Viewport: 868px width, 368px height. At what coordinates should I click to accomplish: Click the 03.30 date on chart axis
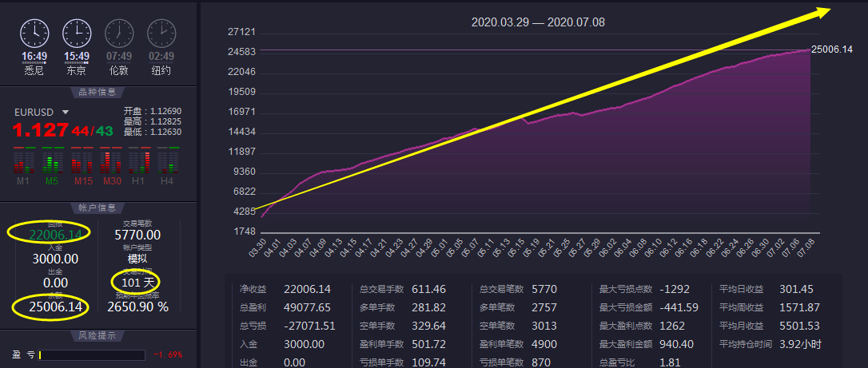259,247
